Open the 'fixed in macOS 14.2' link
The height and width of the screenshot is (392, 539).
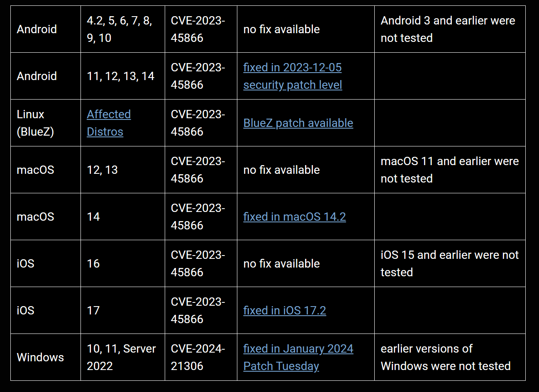click(x=294, y=217)
